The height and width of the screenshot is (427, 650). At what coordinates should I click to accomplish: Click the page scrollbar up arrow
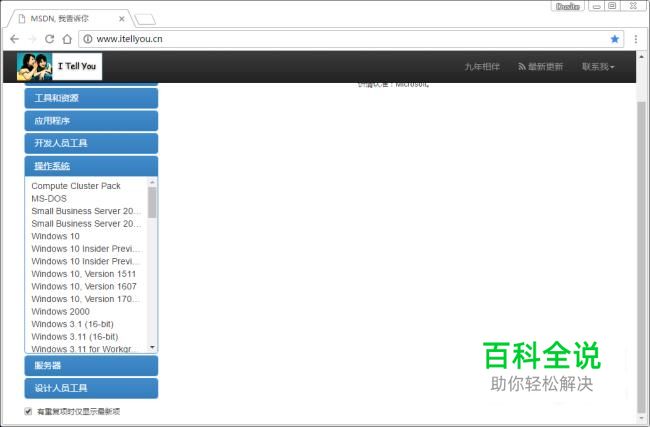coord(641,56)
